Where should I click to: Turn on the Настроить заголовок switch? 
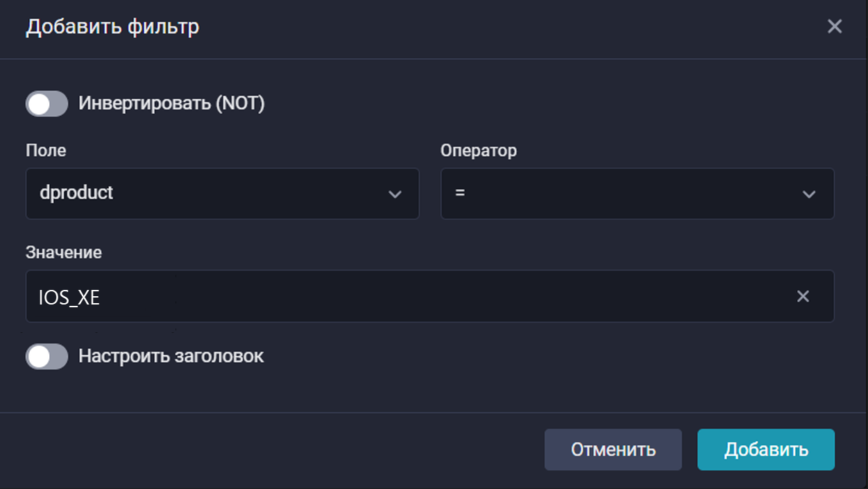(47, 357)
